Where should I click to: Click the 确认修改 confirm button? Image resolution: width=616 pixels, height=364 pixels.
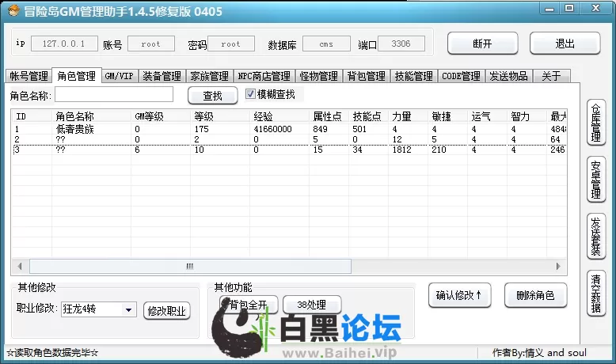pos(458,295)
